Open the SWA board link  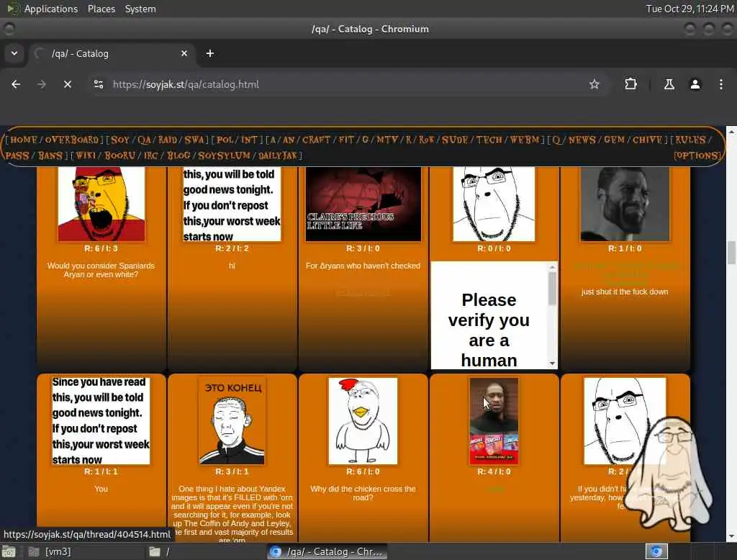[194, 140]
